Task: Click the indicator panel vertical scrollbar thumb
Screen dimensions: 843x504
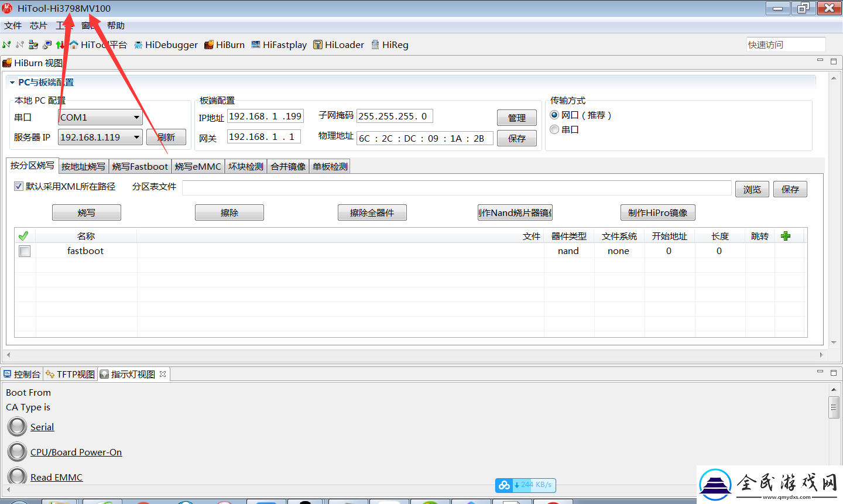Action: coord(834,407)
